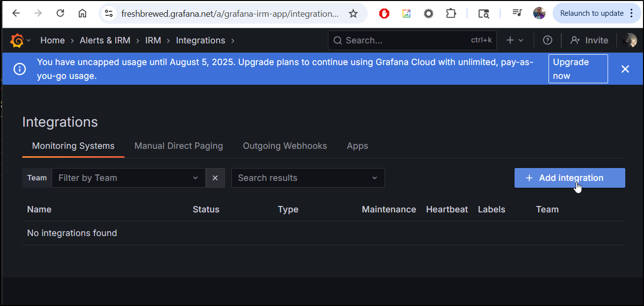This screenshot has width=644, height=306.
Task: Clear the Team filter with X button
Action: 215,178
